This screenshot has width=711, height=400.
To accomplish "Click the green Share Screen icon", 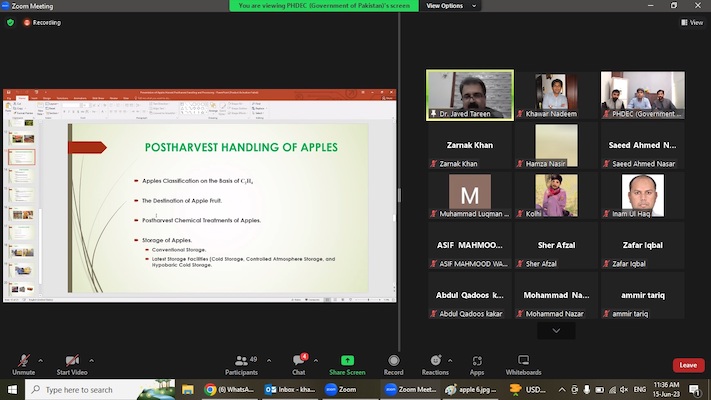I will (x=347, y=364).
